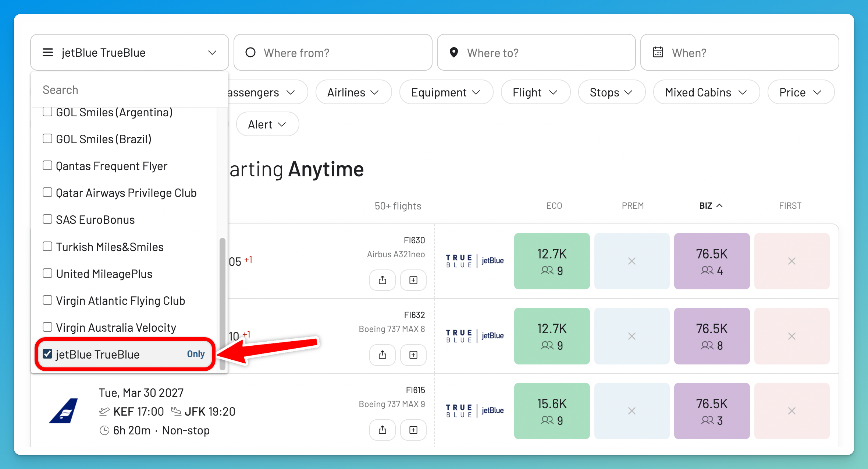Select 76.5K business fare for FI632
This screenshot has height=469, width=868.
tap(712, 336)
